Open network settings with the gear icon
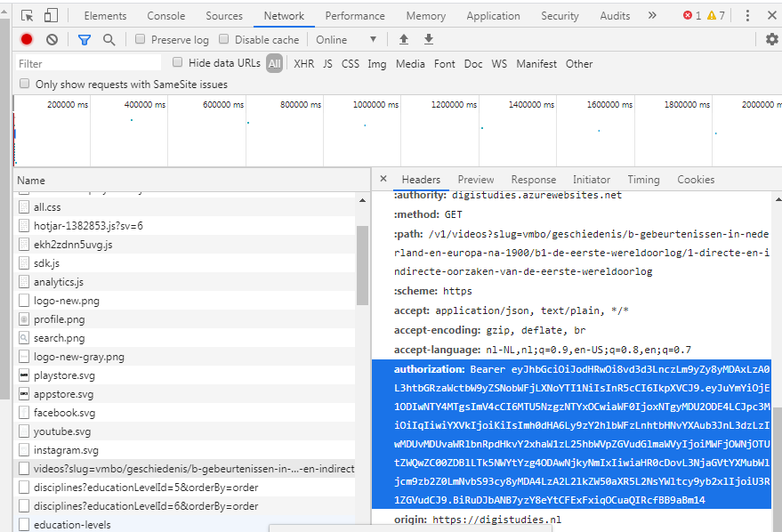 [x=771, y=39]
